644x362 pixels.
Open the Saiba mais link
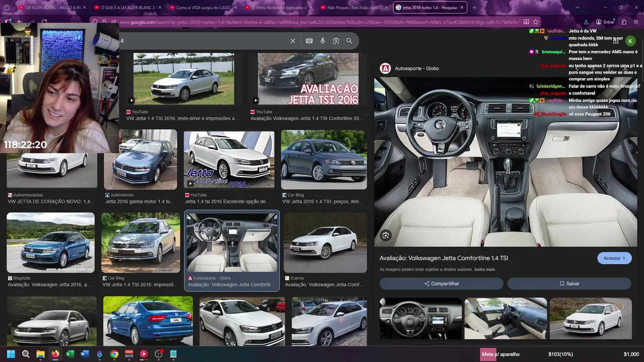(485, 269)
